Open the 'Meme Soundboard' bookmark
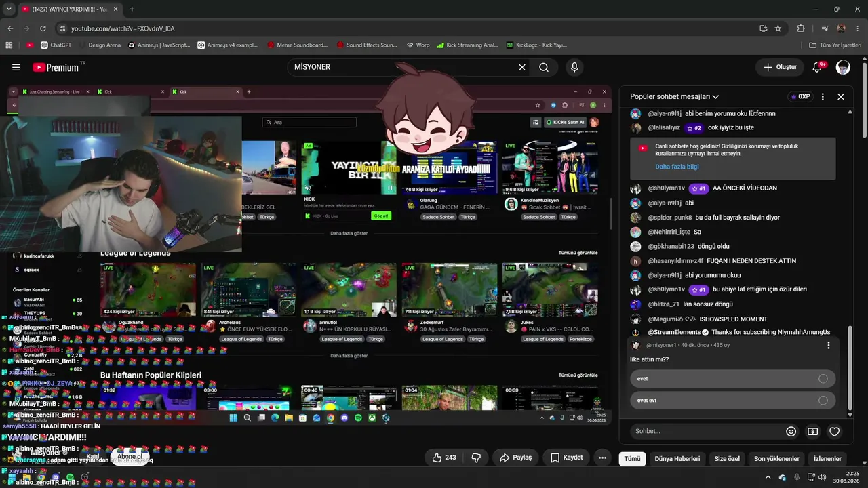 (x=297, y=45)
